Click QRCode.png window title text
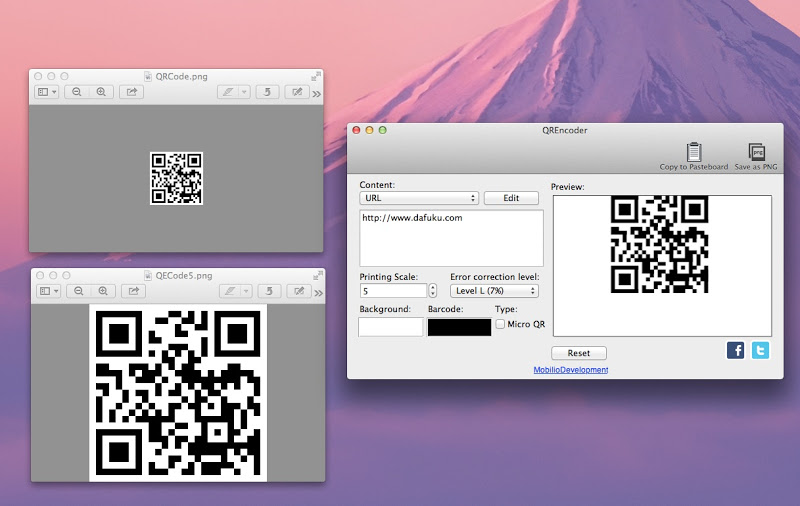 pyautogui.click(x=182, y=77)
